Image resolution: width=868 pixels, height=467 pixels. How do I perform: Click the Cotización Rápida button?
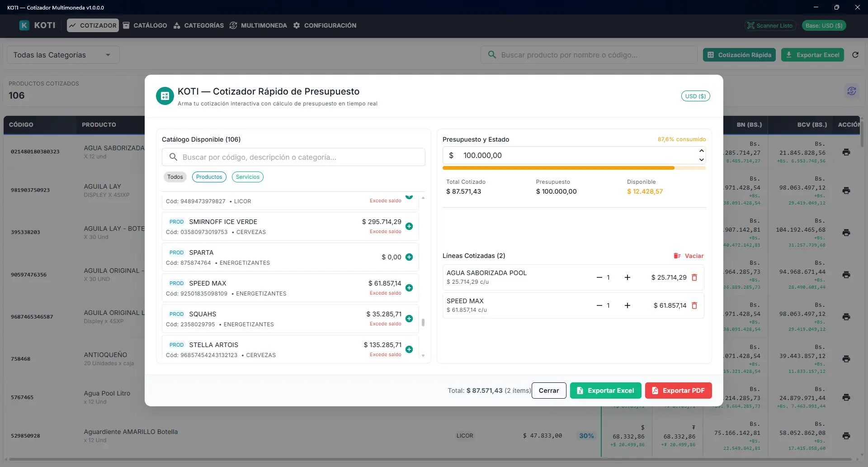[x=739, y=55]
